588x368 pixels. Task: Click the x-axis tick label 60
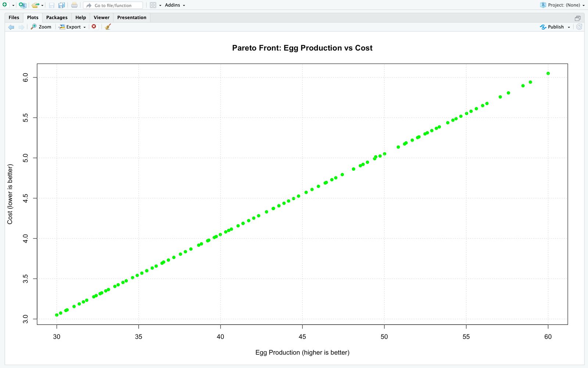click(x=548, y=337)
